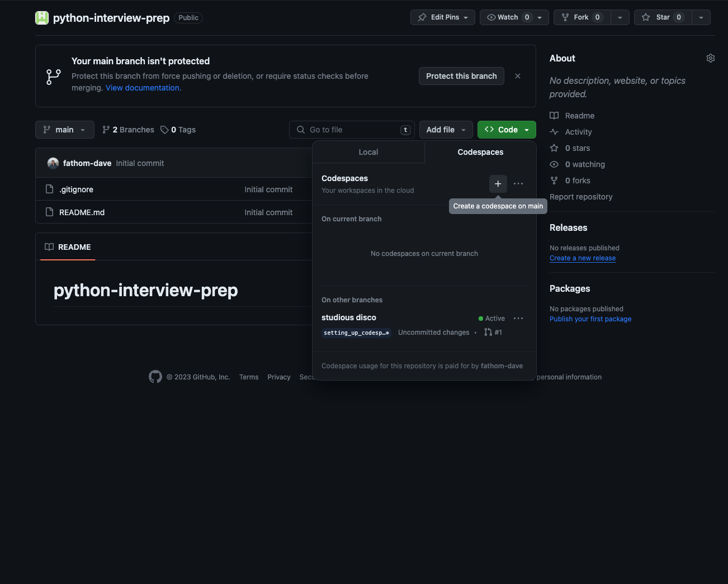The image size is (728, 584).
Task: Open the main branch selector dropdown
Action: 65,130
